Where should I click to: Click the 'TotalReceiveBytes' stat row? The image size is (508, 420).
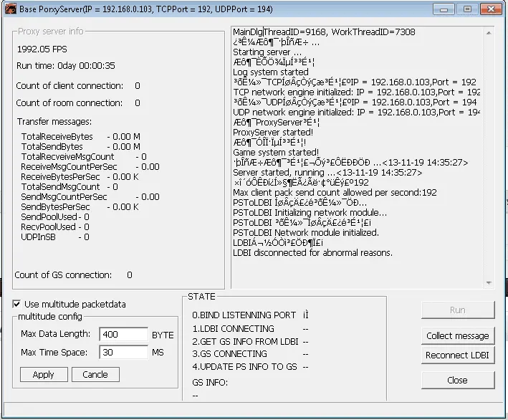[x=81, y=137]
